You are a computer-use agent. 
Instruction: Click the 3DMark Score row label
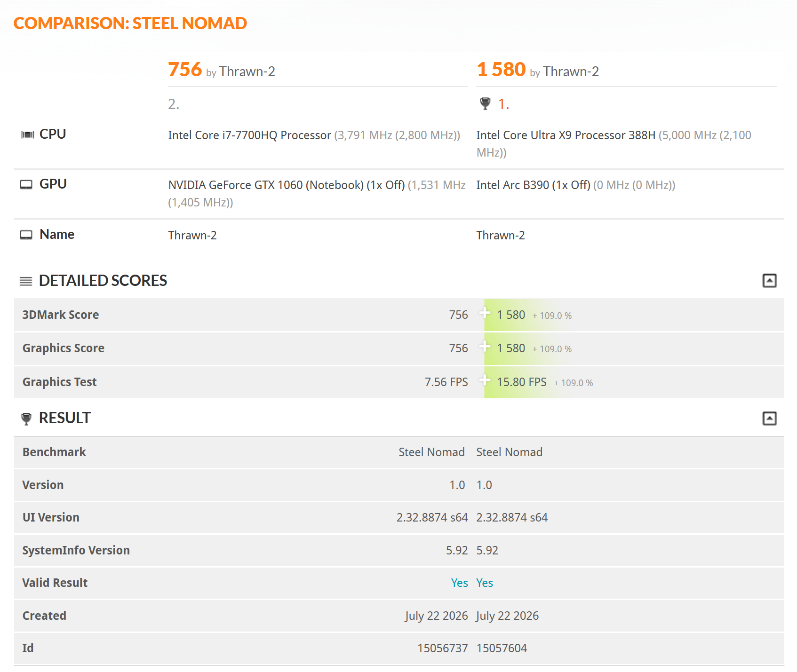pyautogui.click(x=61, y=315)
